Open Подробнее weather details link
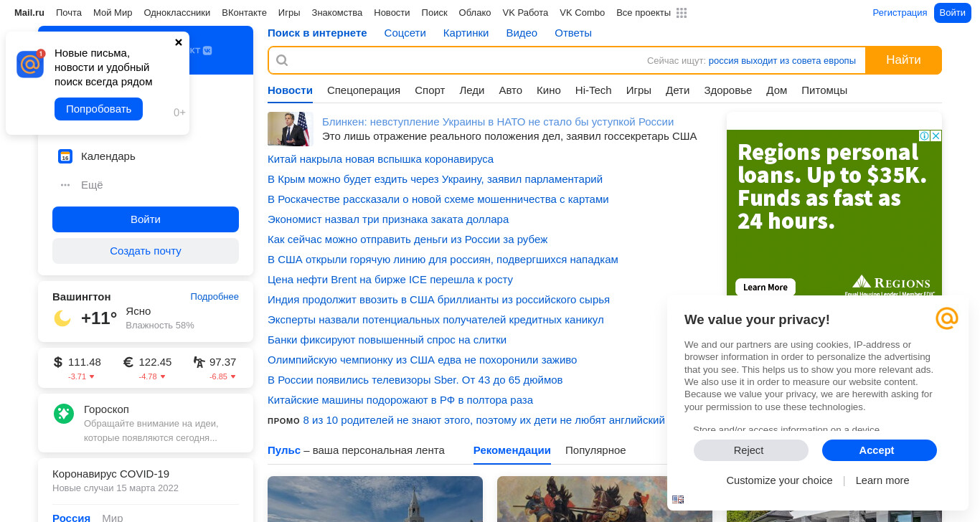 (215, 297)
